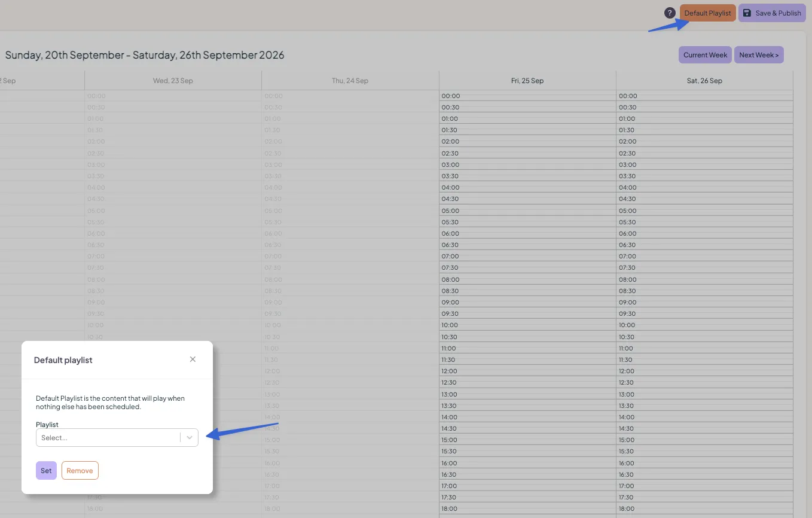The image size is (812, 518).
Task: Select the Sat, 26 Sep column header
Action: 704,81
